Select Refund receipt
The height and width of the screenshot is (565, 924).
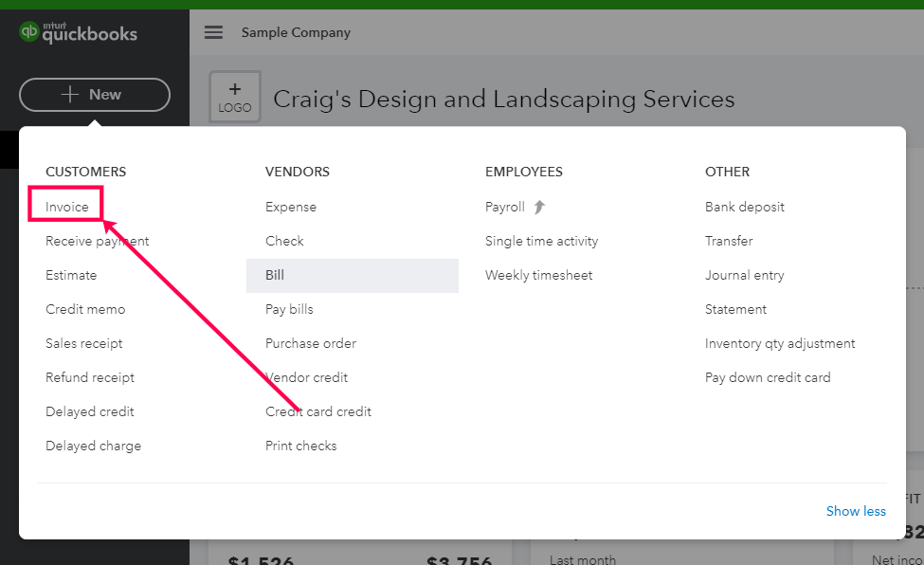point(90,377)
